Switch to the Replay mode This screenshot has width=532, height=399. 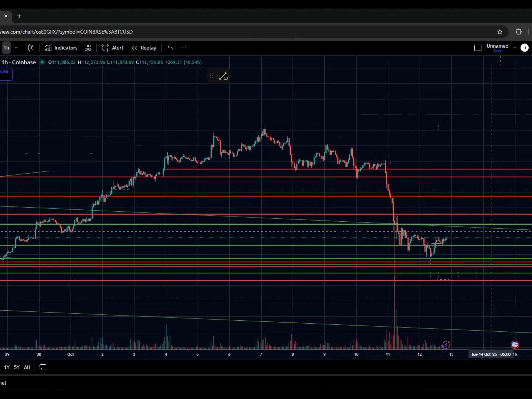coord(144,48)
